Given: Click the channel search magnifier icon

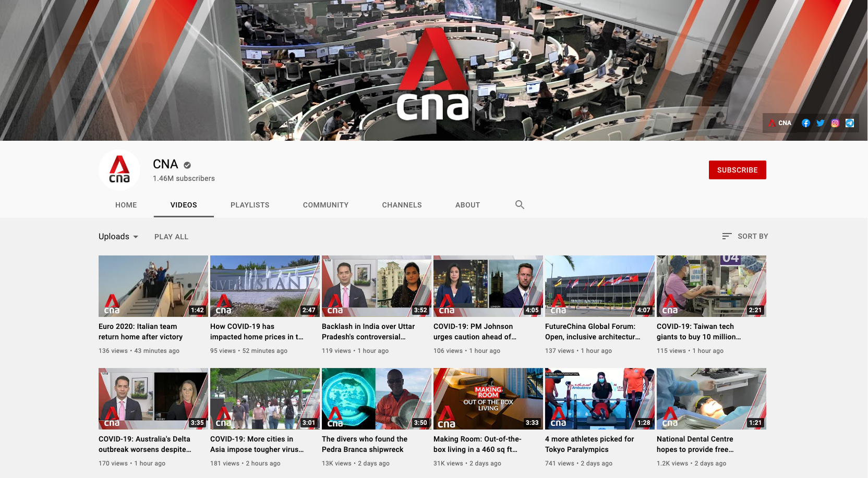Looking at the screenshot, I should [520, 205].
